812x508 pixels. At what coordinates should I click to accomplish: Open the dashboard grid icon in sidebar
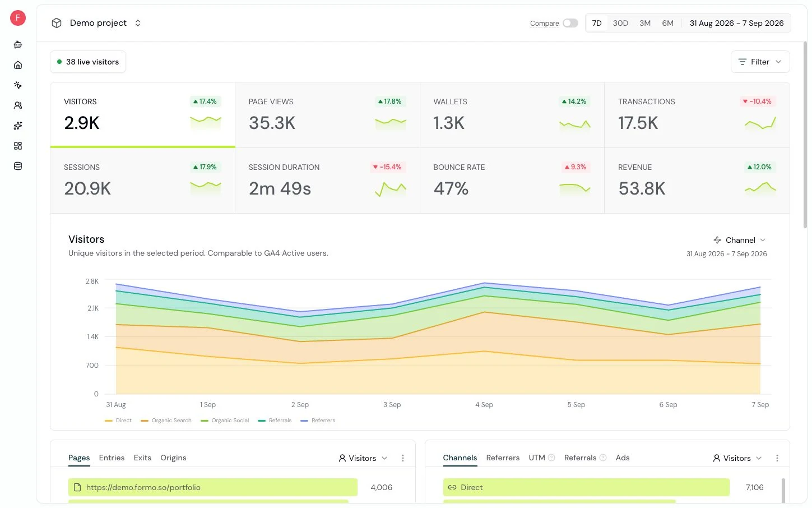tap(18, 146)
